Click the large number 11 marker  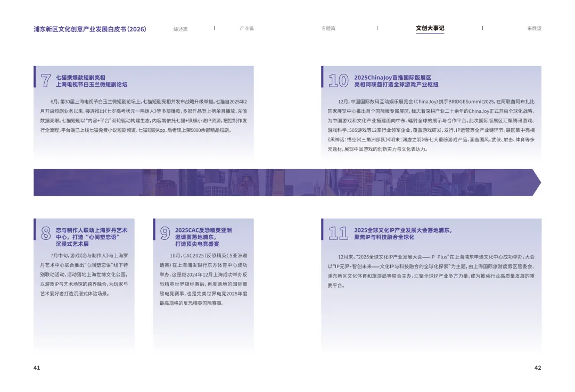pos(338,233)
